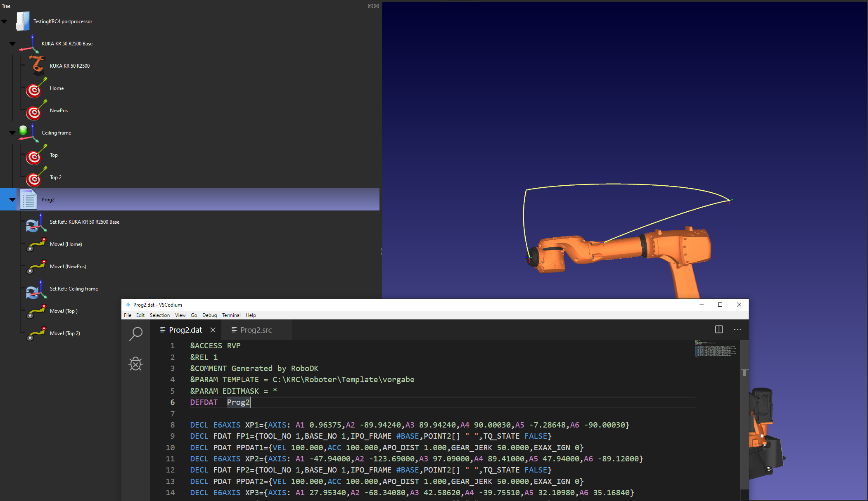Viewport: 868px width, 501px height.
Task: Close the Prog2.dat editor tab
Action: [x=213, y=330]
